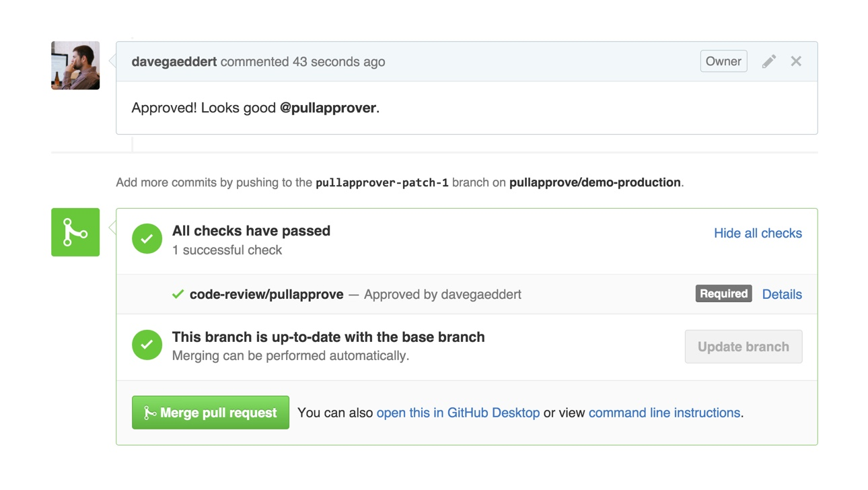Open the @pullapprover mention
The width and height of the screenshot is (868, 490).
click(x=328, y=108)
